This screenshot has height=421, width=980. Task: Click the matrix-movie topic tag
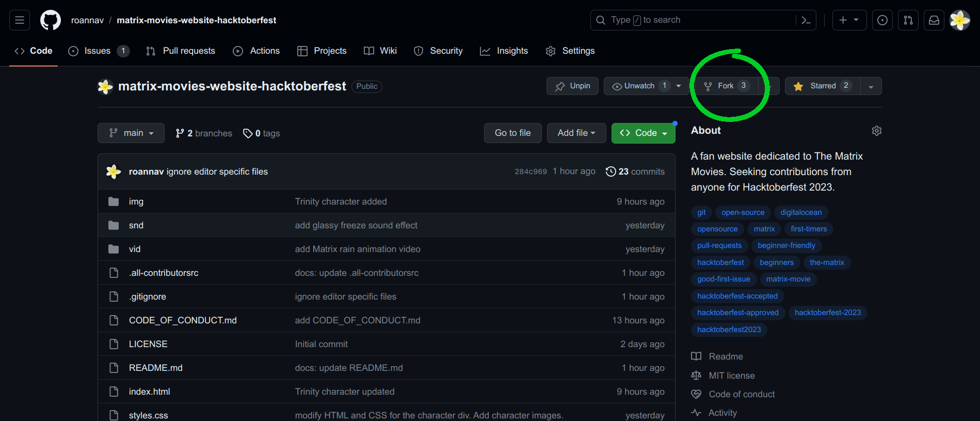(788, 279)
